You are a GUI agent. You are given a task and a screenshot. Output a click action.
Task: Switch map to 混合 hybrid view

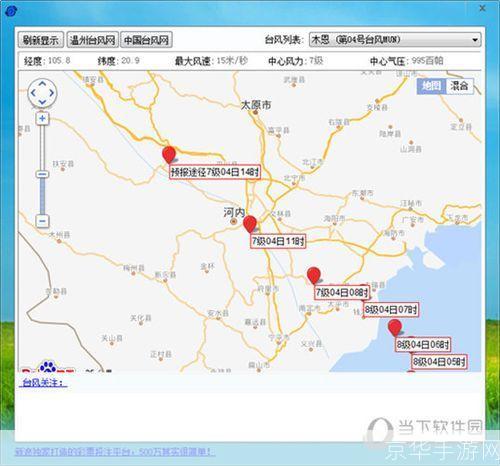[459, 86]
